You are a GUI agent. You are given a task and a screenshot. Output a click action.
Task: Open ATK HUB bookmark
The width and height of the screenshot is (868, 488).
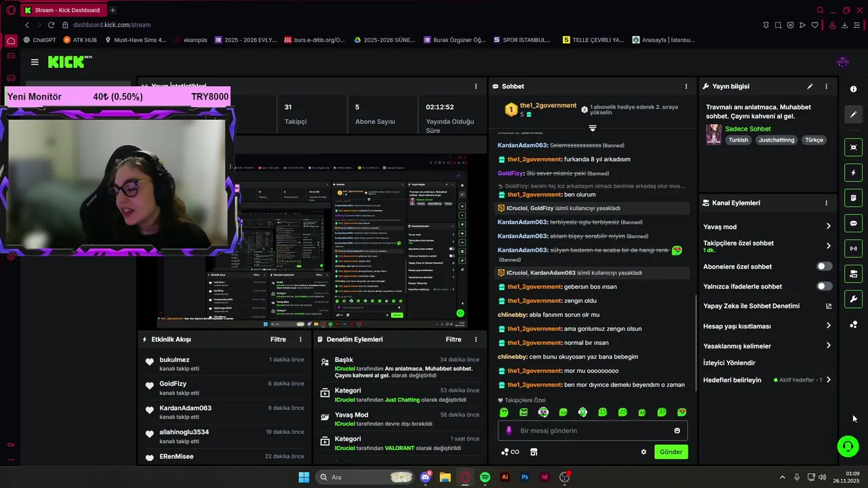pos(80,40)
